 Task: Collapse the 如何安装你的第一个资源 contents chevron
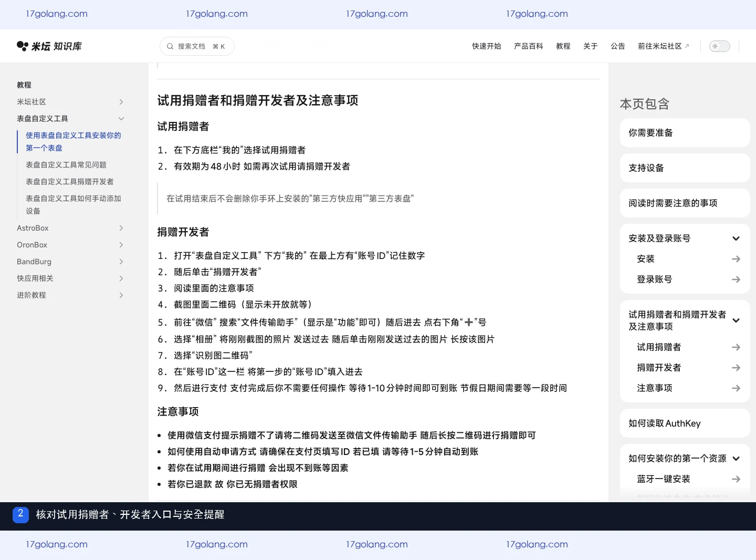click(736, 459)
